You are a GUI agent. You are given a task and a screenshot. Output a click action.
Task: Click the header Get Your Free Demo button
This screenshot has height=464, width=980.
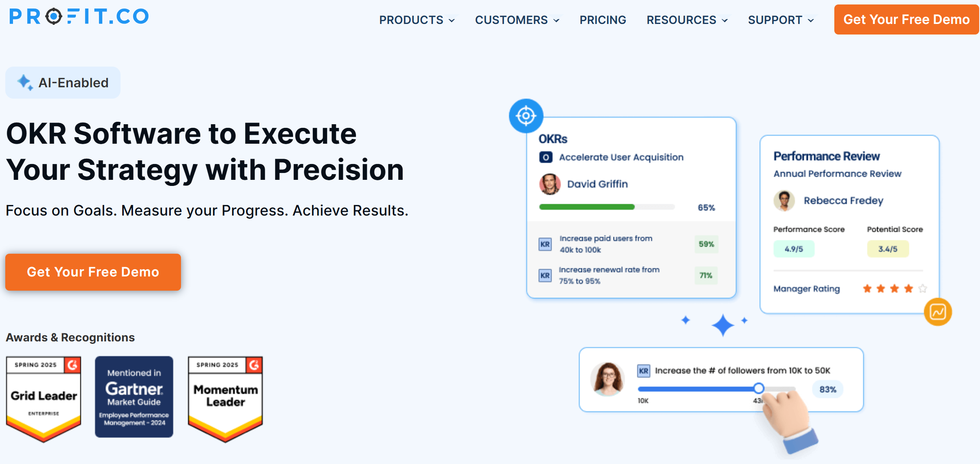[x=906, y=19]
